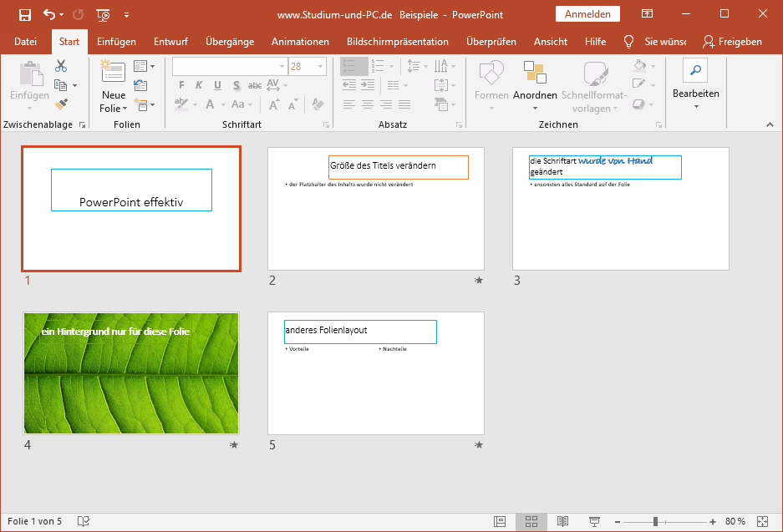Toggle strikethrough (abc)
Viewport: 783px width, 532px height.
pyautogui.click(x=255, y=85)
